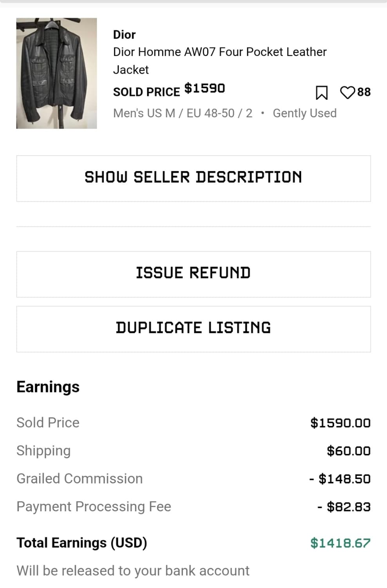Viewport: 387px width, 588px height.
Task: Click the Total Earnings (USD) label
Action: pos(81,543)
